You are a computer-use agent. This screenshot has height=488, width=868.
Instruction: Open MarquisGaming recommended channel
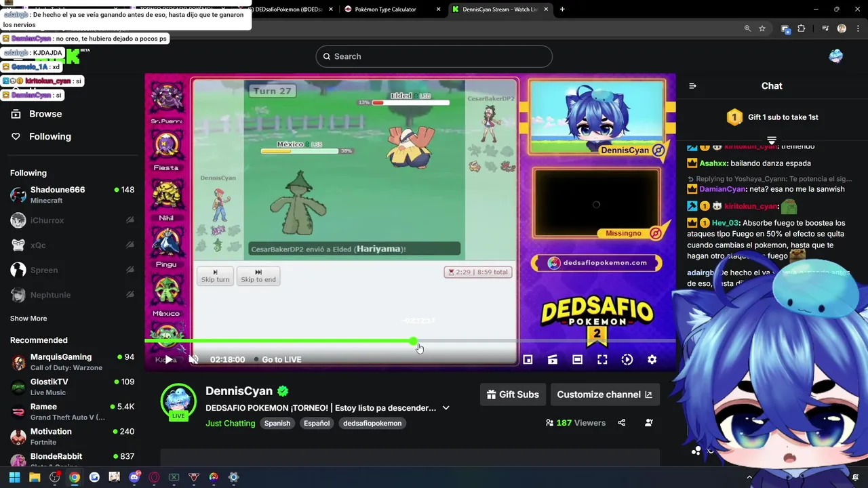[x=72, y=362]
